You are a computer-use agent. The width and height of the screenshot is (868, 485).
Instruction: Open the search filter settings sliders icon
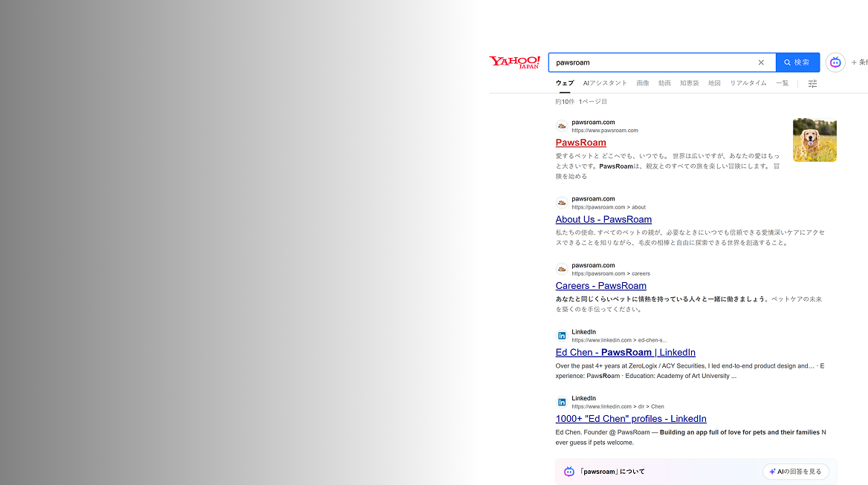[812, 84]
